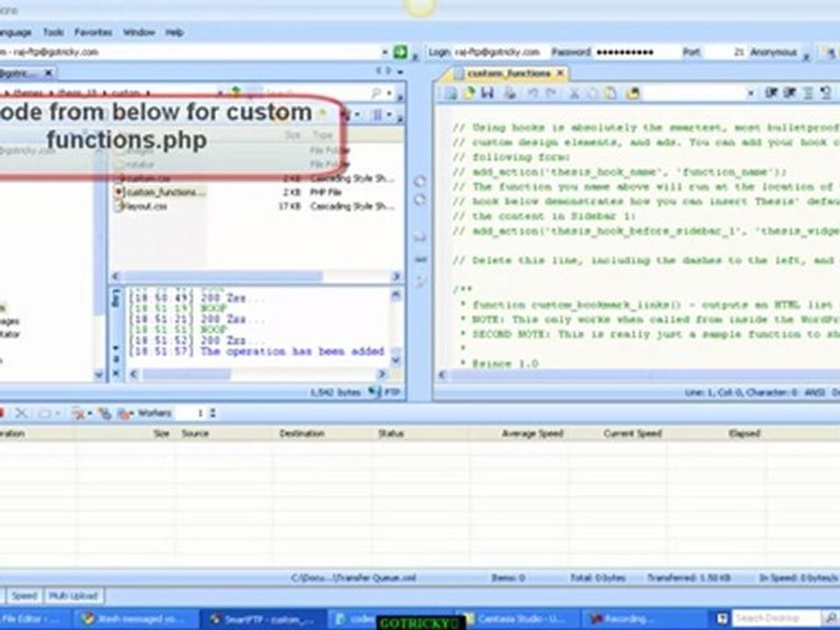This screenshot has height=630, width=840.
Task: Click the green Connect arrow beside address bar
Action: point(400,52)
